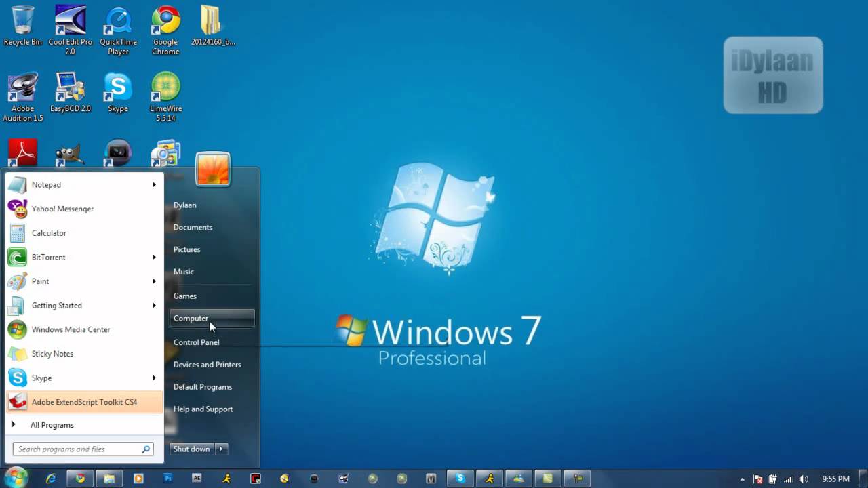This screenshot has height=488, width=868.
Task: Launch Windows Media Player from taskbar
Action: [x=138, y=479]
